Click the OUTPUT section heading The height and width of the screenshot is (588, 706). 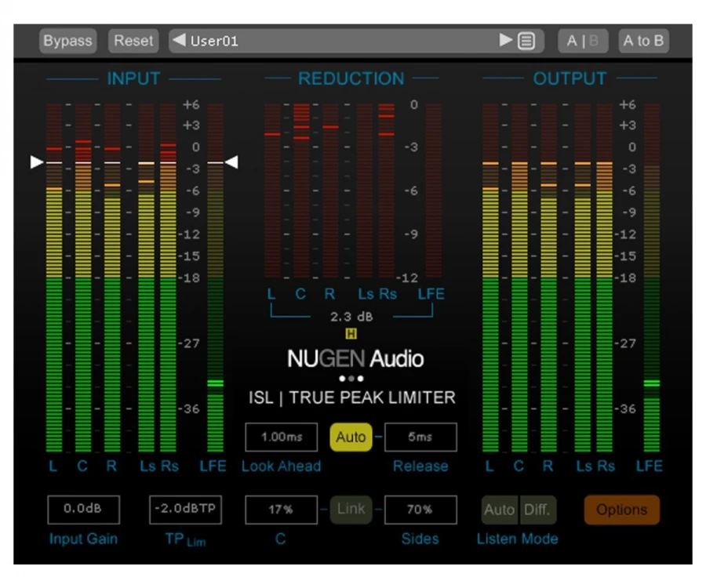click(570, 78)
